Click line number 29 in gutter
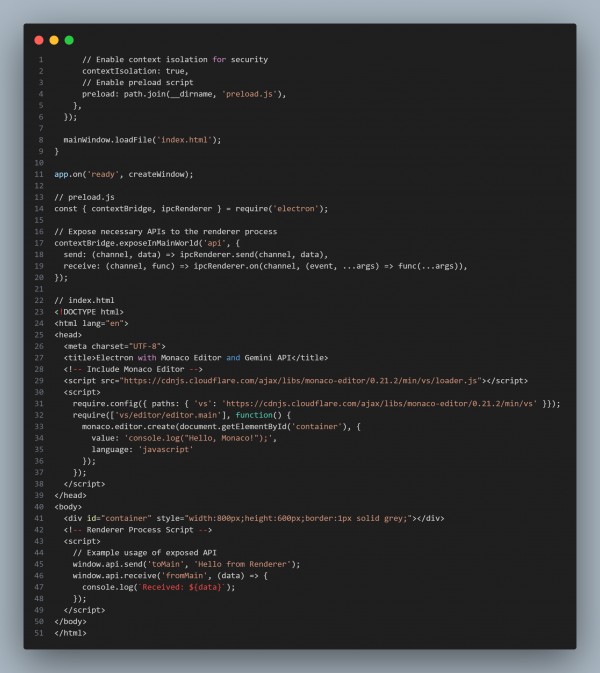The image size is (600, 673). pos(39,381)
